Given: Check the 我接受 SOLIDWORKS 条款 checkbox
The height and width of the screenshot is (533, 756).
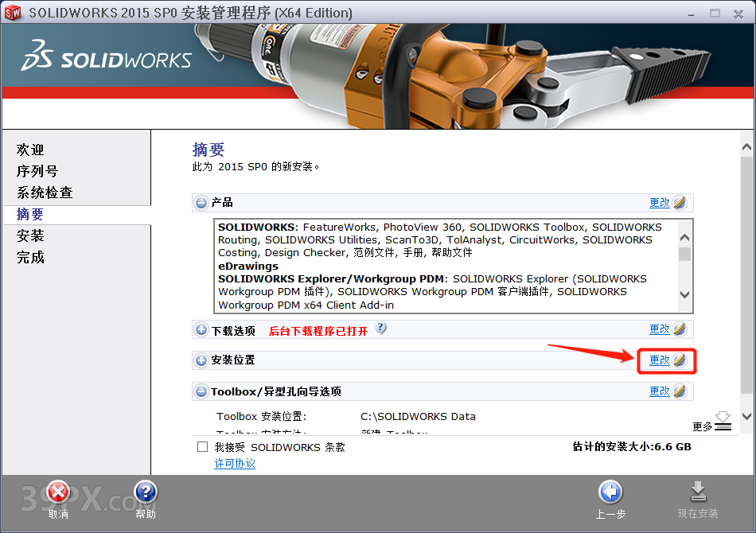Looking at the screenshot, I should (x=203, y=446).
